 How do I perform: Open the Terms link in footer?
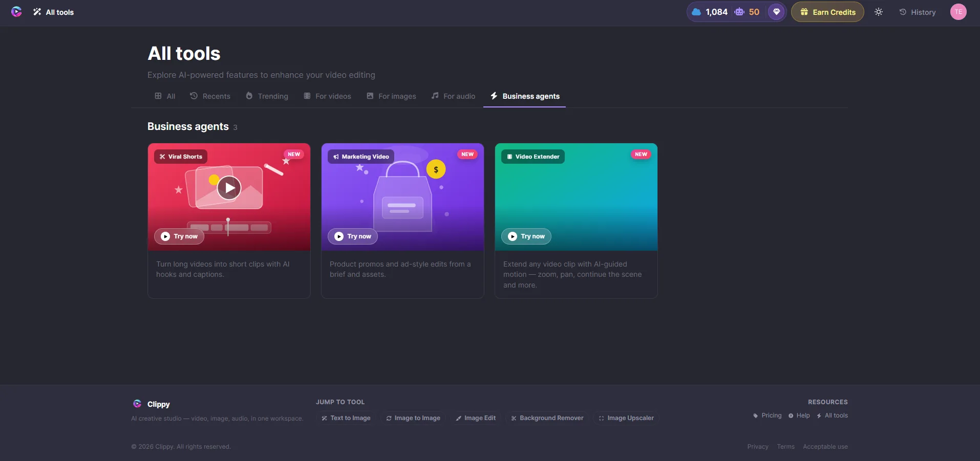(x=786, y=447)
